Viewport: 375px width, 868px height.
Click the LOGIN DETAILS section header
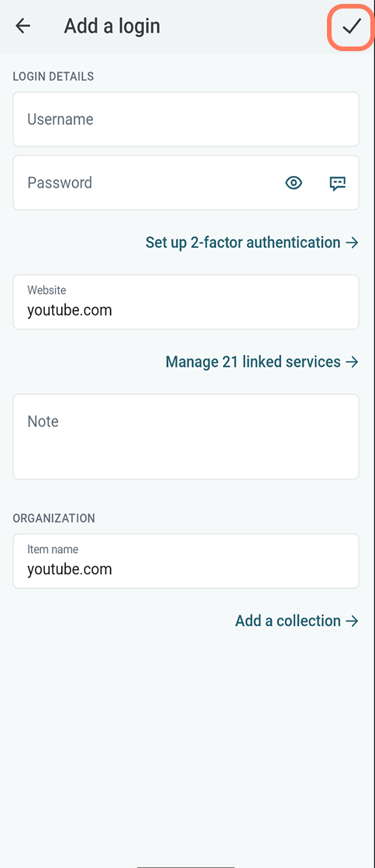pyautogui.click(x=53, y=77)
